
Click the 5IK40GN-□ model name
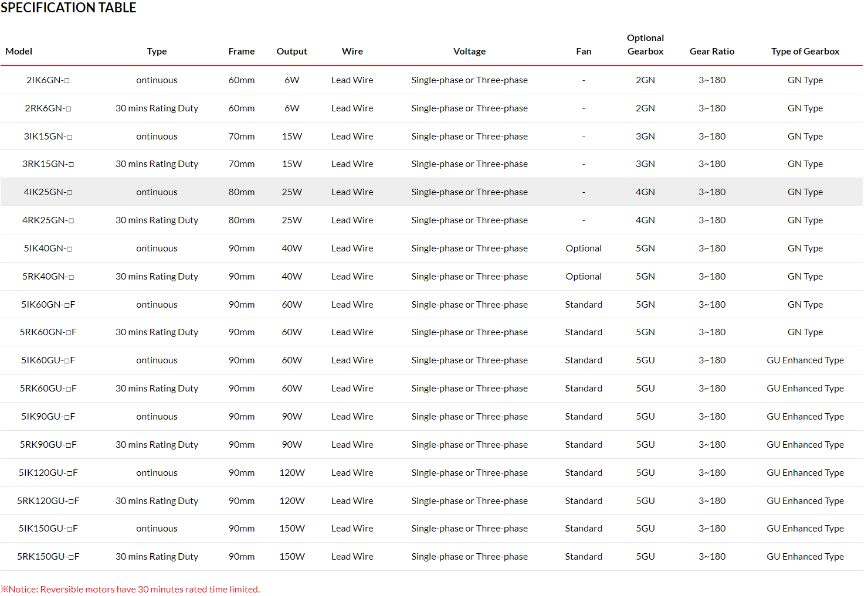point(48,248)
